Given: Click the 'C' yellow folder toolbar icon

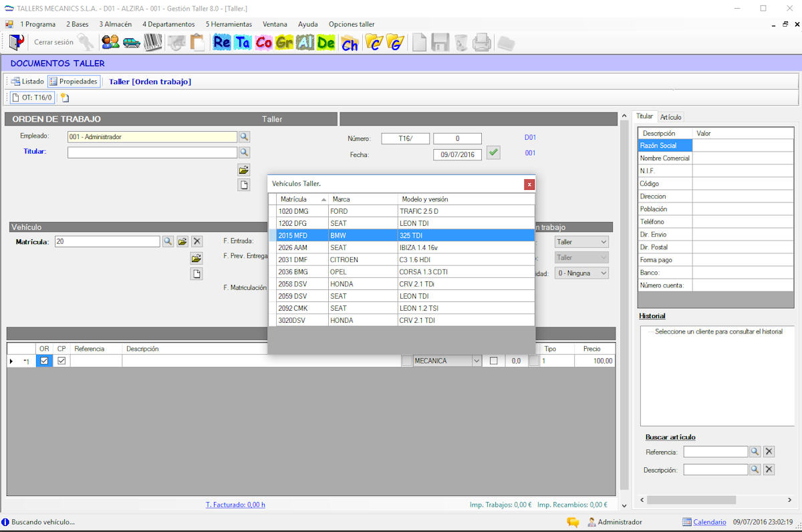Looking at the screenshot, I should click(x=374, y=42).
